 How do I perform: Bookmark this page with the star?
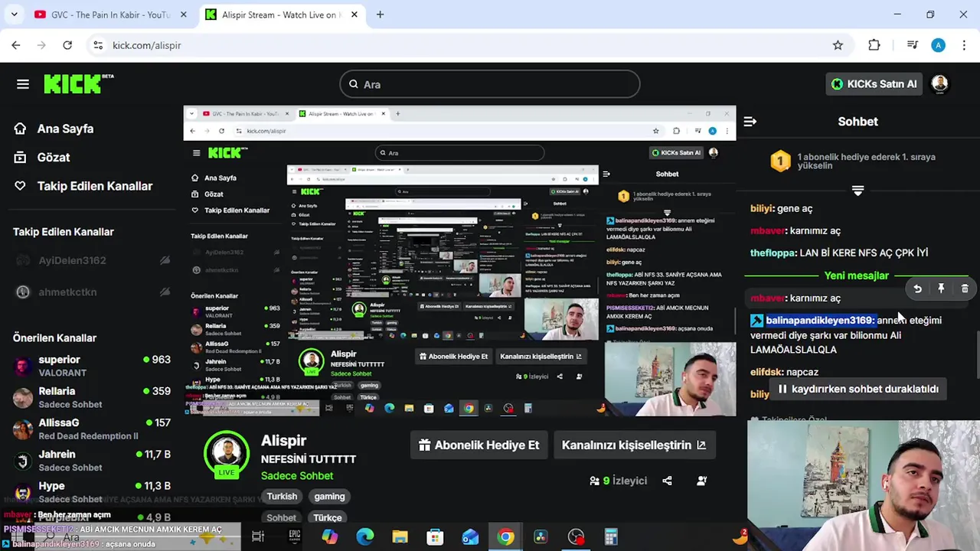coord(838,45)
